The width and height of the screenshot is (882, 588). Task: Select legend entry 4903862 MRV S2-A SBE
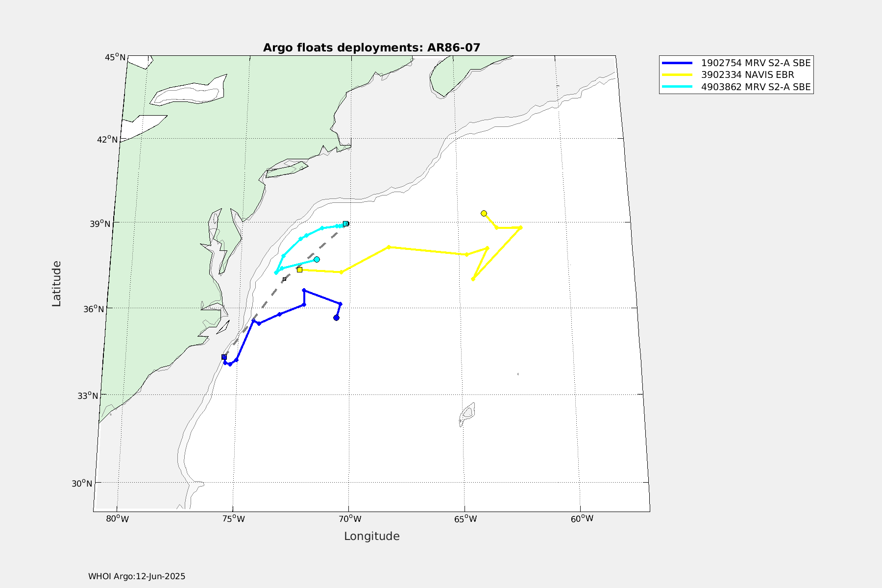[x=756, y=87]
